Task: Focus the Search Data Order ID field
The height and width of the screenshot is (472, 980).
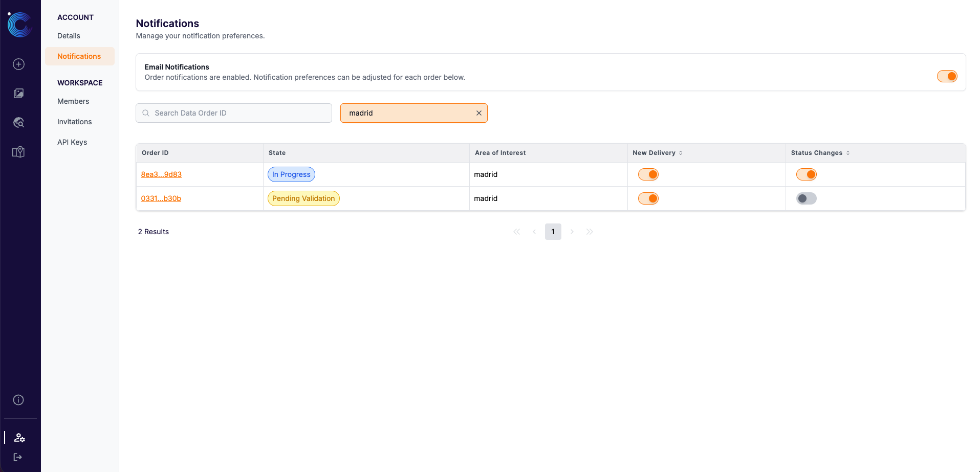Action: coord(234,113)
